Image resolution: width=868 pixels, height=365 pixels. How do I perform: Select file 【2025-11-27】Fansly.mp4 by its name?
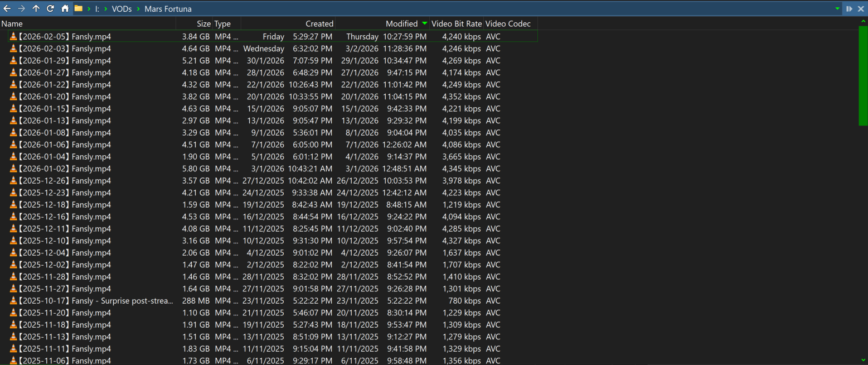pyautogui.click(x=65, y=289)
